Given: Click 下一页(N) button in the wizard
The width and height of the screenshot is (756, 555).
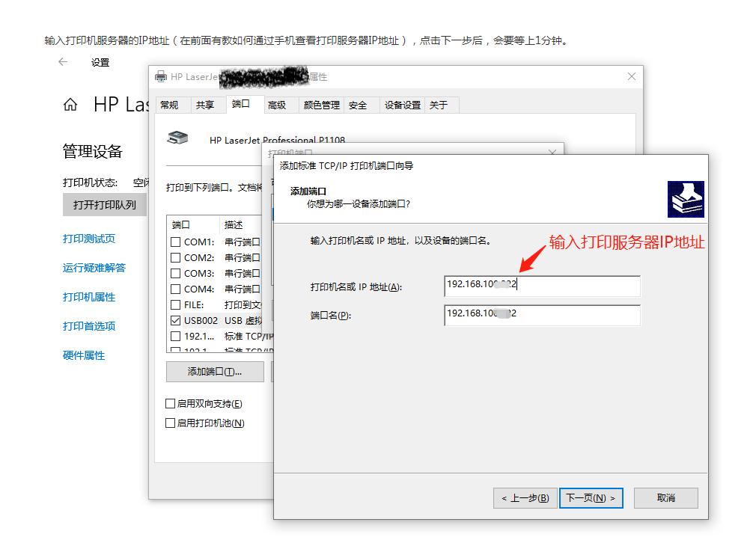Looking at the screenshot, I should pos(591,497).
